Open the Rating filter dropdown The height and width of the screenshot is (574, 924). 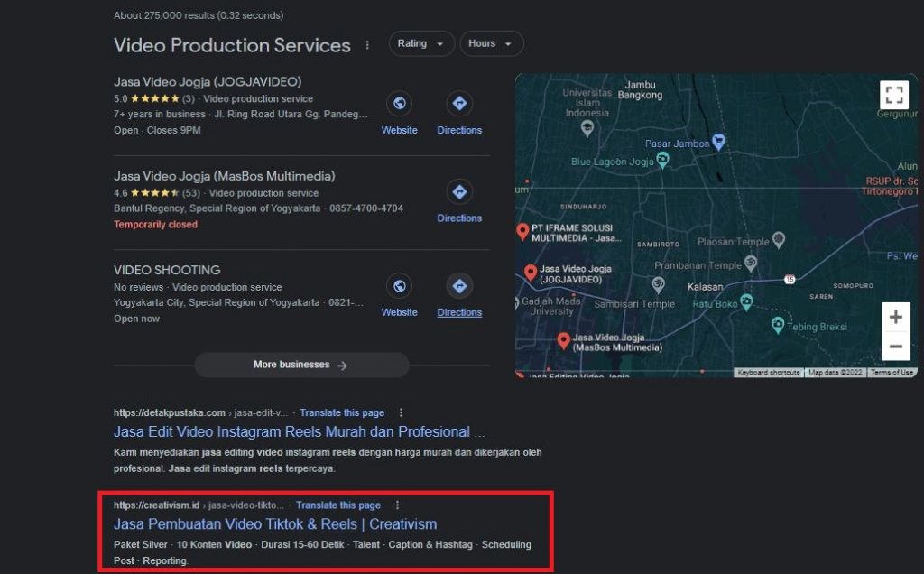(x=420, y=42)
